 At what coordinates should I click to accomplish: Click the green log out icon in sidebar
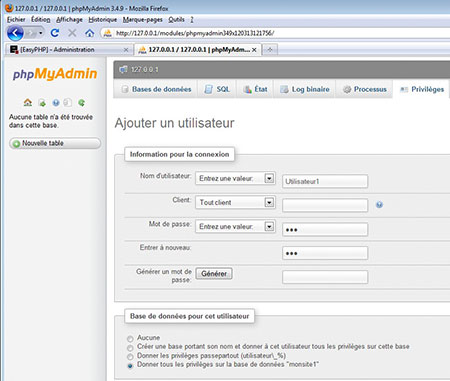click(42, 103)
